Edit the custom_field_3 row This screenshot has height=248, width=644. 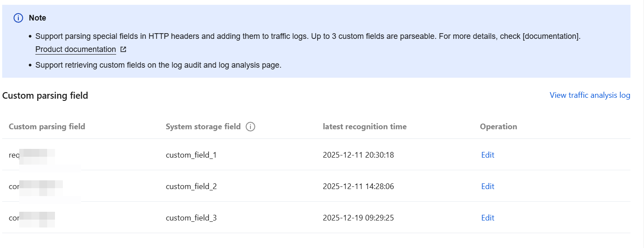[487, 218]
